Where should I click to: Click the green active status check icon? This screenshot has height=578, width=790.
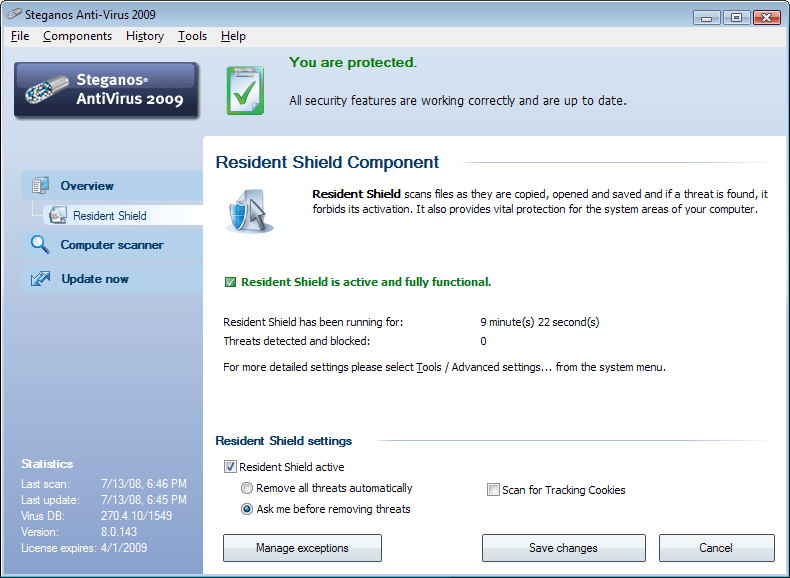click(230, 282)
